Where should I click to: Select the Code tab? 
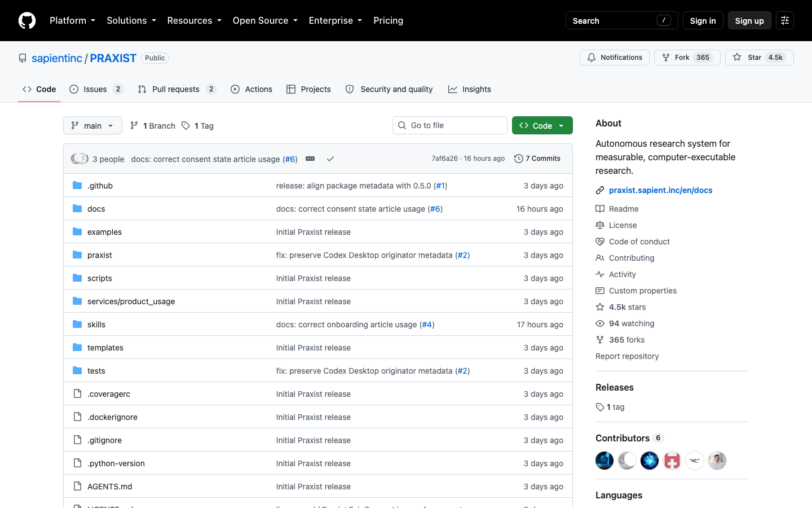click(39, 89)
